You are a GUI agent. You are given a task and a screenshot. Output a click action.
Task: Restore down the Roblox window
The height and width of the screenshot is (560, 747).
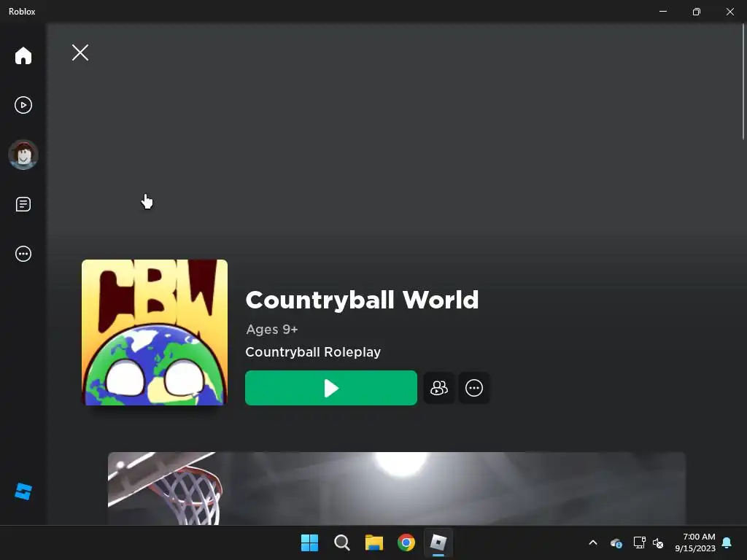pos(697,12)
